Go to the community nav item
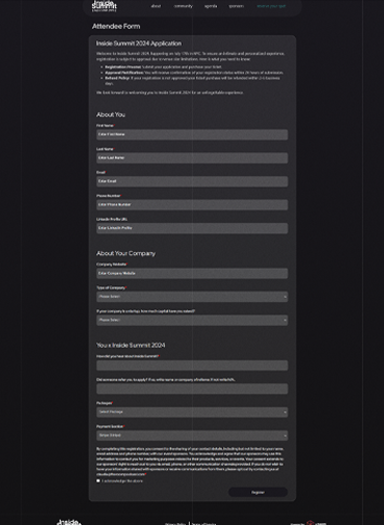 (183, 6)
